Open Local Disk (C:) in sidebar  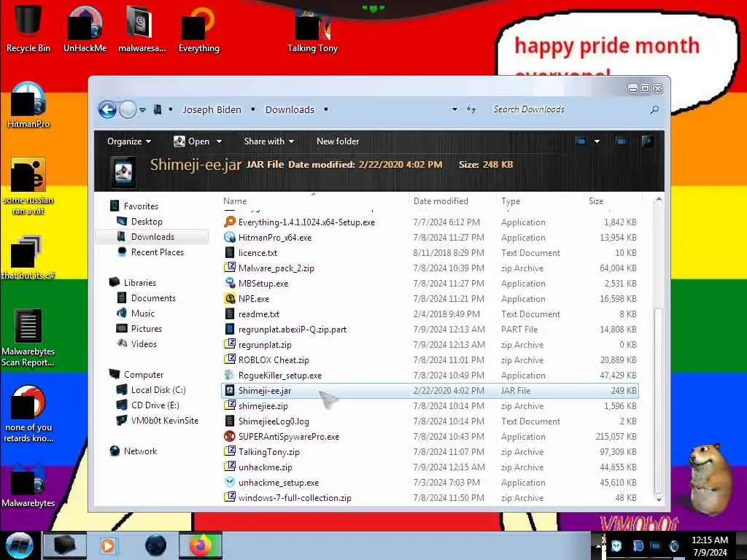158,389
